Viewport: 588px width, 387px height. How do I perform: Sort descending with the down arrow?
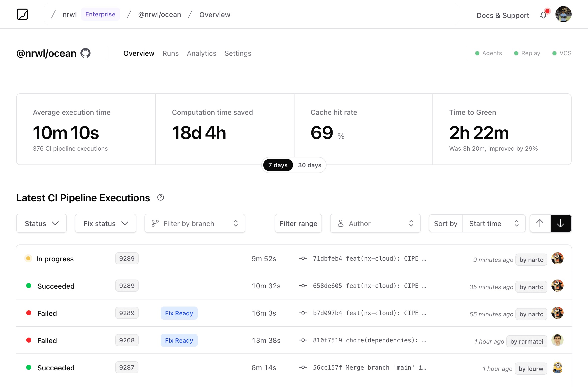(x=561, y=223)
